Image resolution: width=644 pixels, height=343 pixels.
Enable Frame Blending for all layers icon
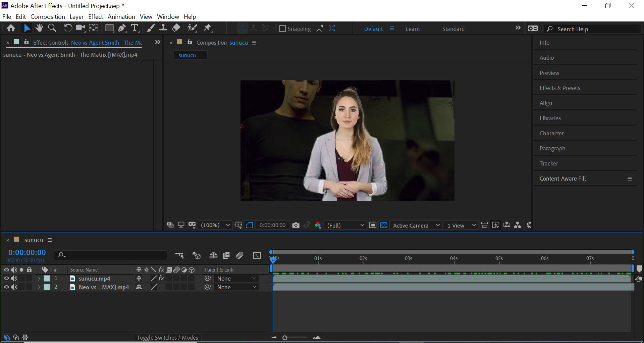[x=227, y=255]
